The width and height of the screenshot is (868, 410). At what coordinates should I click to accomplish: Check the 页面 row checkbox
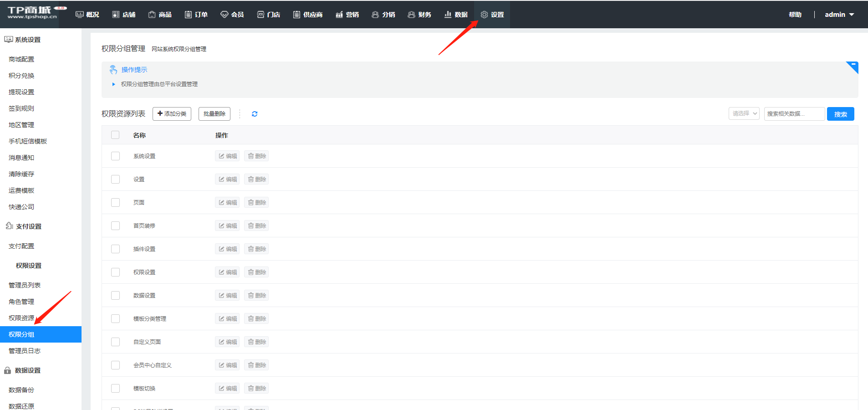coord(115,203)
